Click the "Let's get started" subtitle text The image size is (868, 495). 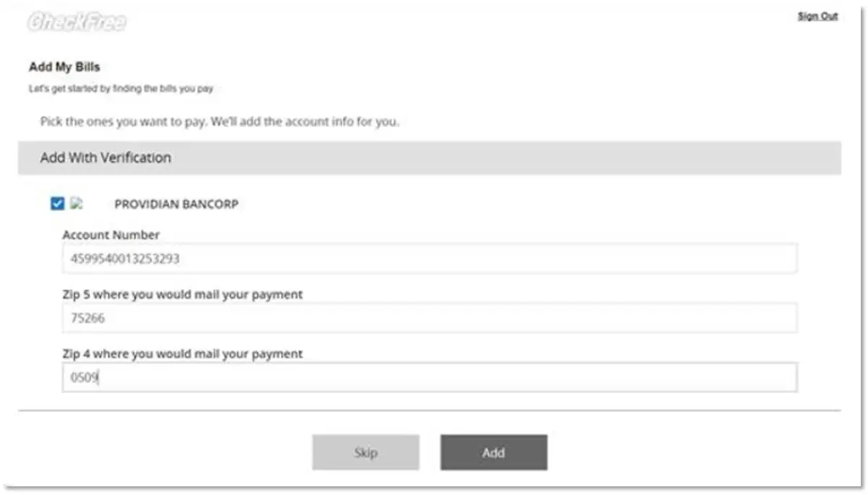point(120,89)
